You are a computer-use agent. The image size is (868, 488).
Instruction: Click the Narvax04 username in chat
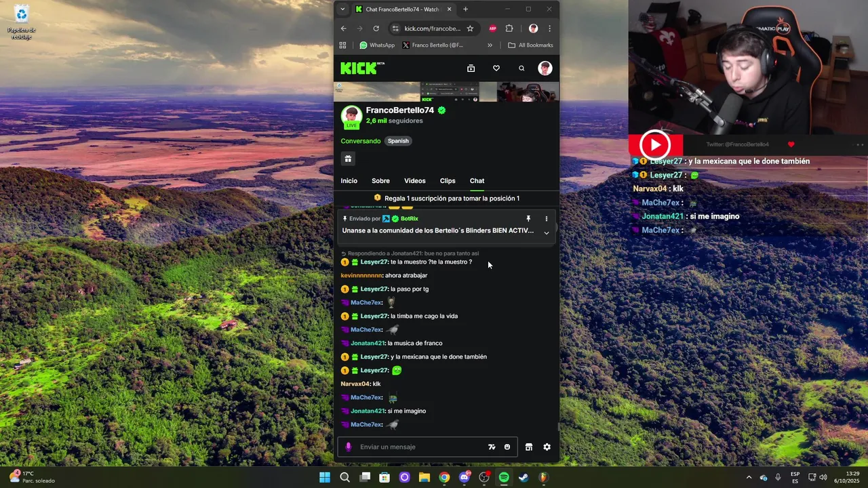tap(355, 384)
